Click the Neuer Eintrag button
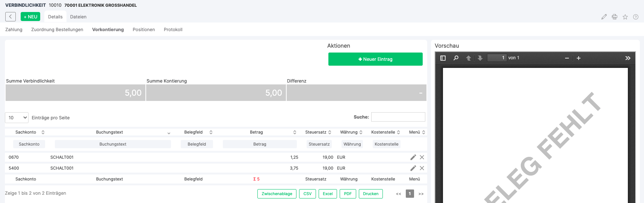This screenshot has height=203, width=644. point(375,59)
